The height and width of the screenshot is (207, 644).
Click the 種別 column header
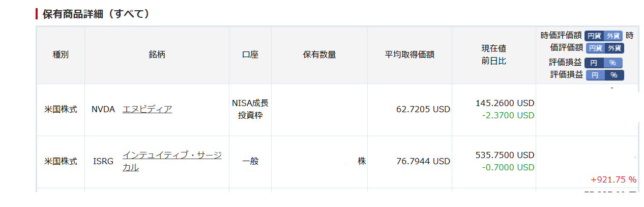[61, 55]
